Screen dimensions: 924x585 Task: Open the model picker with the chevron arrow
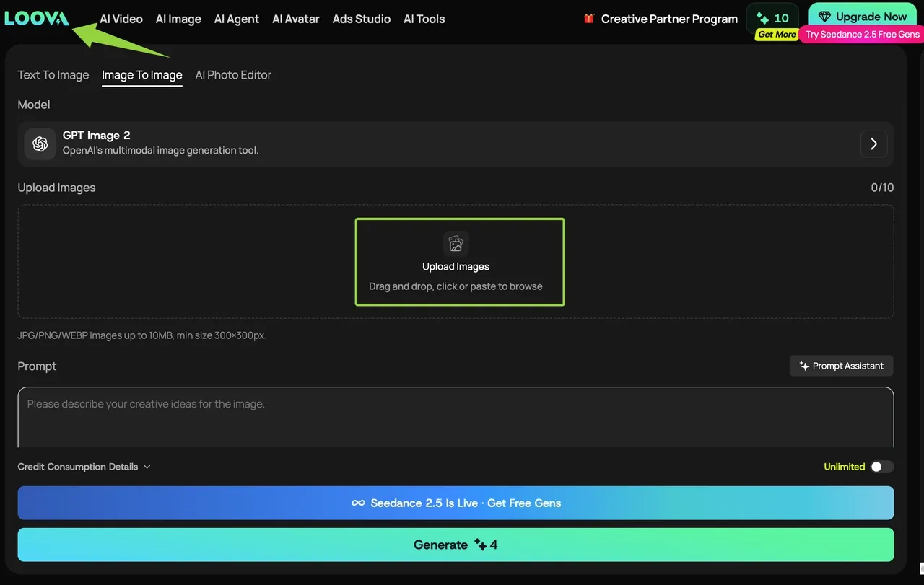click(x=873, y=144)
